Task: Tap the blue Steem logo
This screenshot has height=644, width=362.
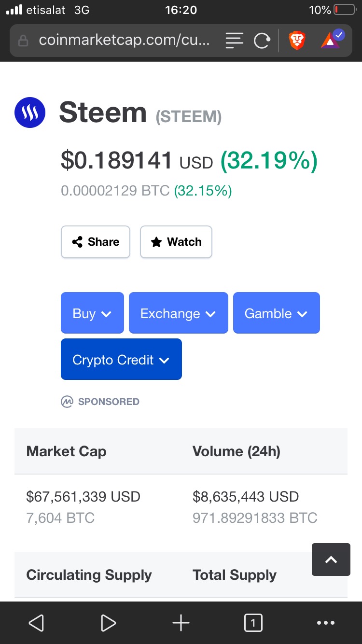Action: point(30,112)
